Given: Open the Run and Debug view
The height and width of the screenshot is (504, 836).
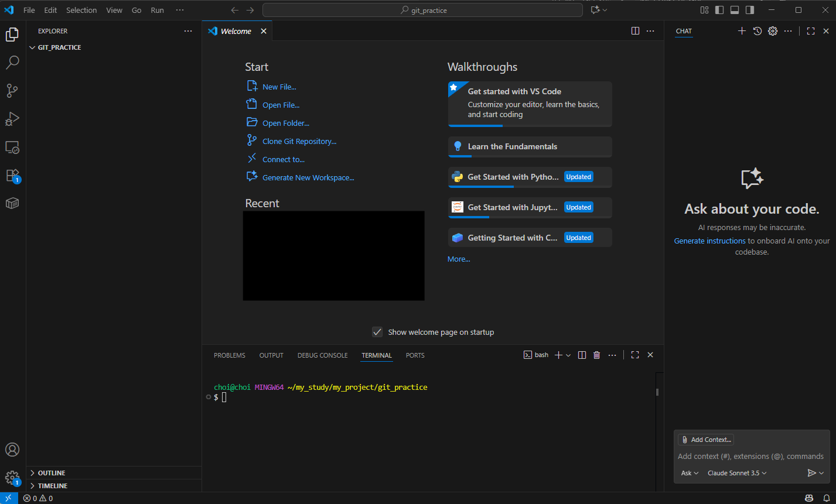Looking at the screenshot, I should pyautogui.click(x=12, y=119).
